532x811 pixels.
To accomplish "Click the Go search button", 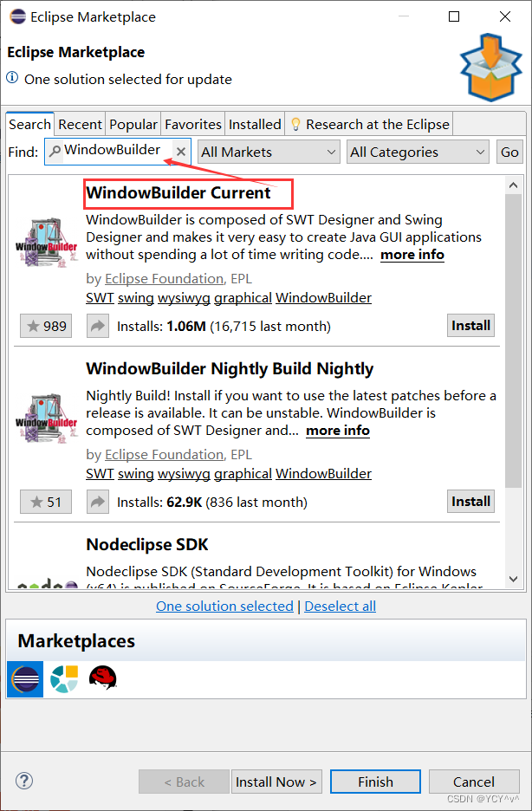I will (509, 152).
